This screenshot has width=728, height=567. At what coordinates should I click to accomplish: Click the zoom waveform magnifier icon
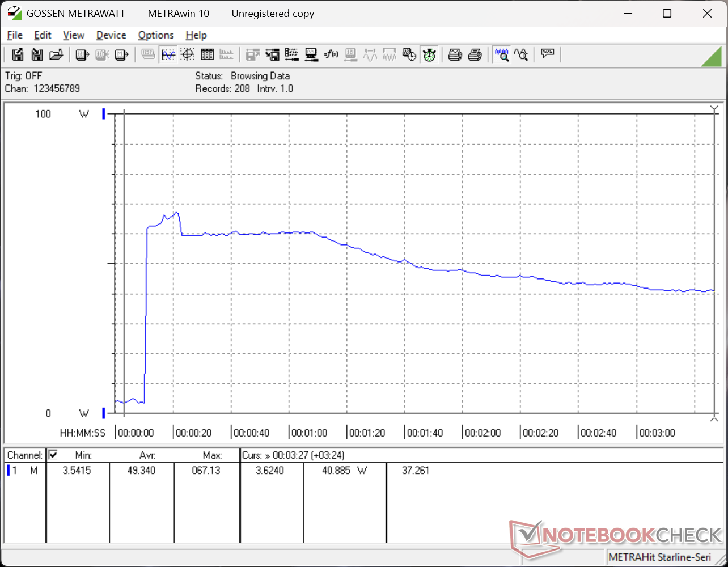[501, 55]
